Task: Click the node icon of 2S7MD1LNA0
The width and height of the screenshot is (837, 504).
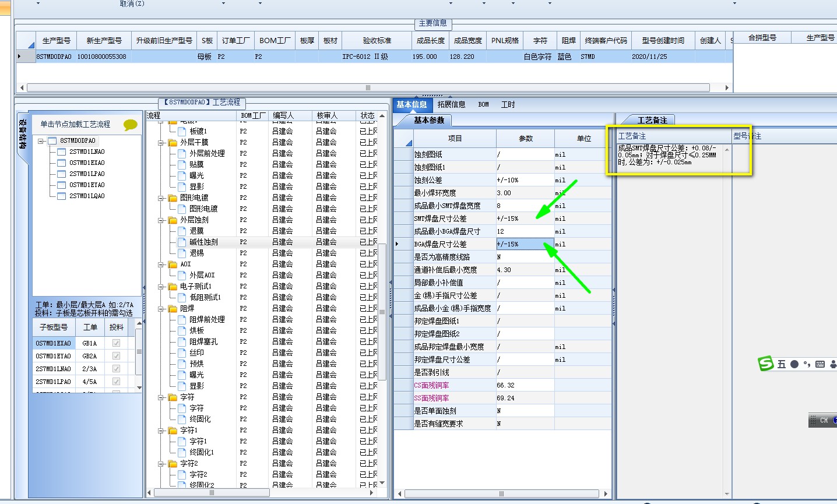Action: 61,151
